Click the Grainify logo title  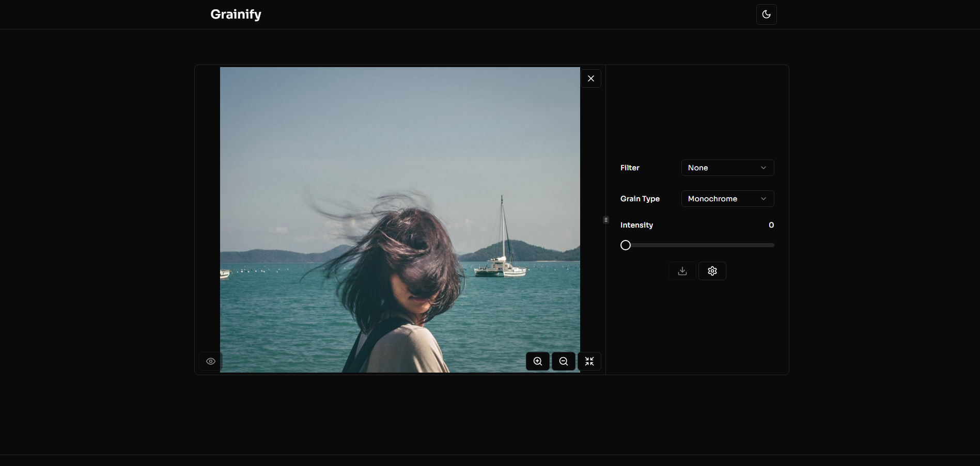click(236, 14)
